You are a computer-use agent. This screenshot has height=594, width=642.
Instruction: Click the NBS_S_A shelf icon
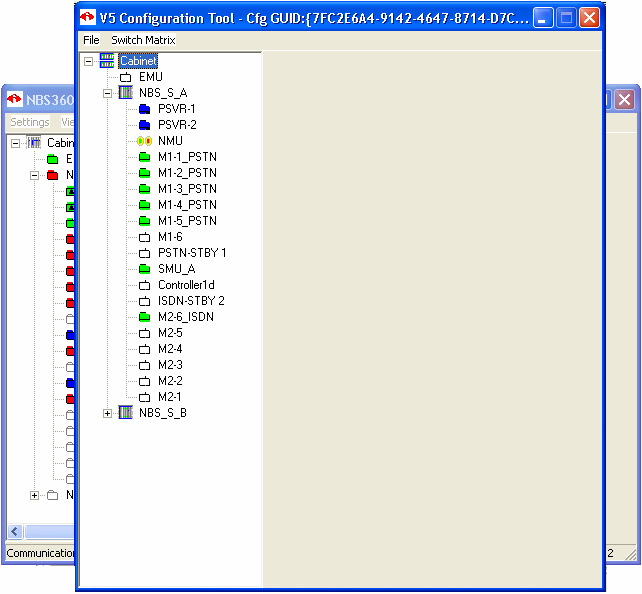(x=126, y=93)
